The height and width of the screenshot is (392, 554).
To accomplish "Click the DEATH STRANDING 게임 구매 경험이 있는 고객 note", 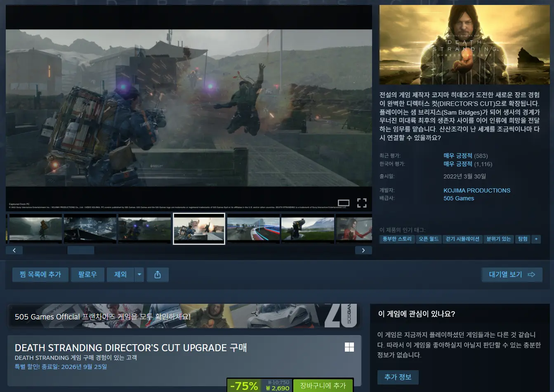I will [76, 358].
